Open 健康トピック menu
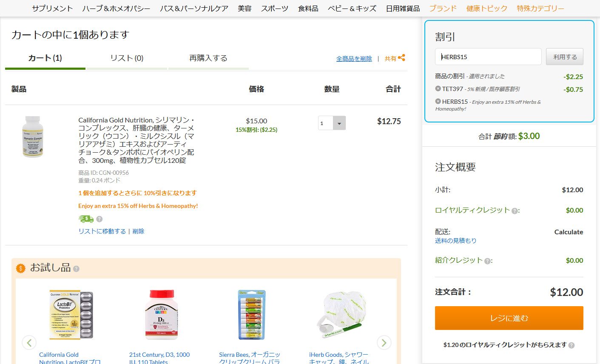 click(x=487, y=9)
